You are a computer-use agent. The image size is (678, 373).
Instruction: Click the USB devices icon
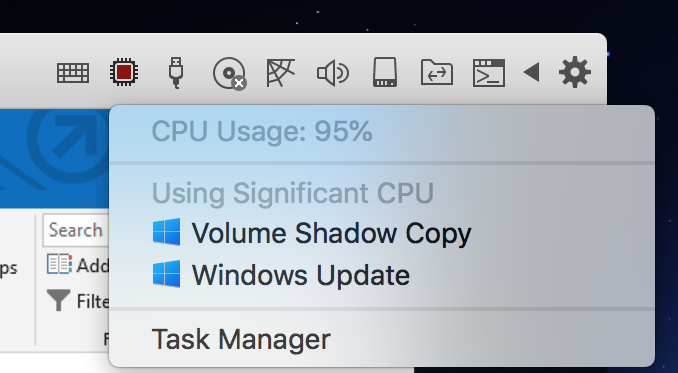tap(176, 73)
